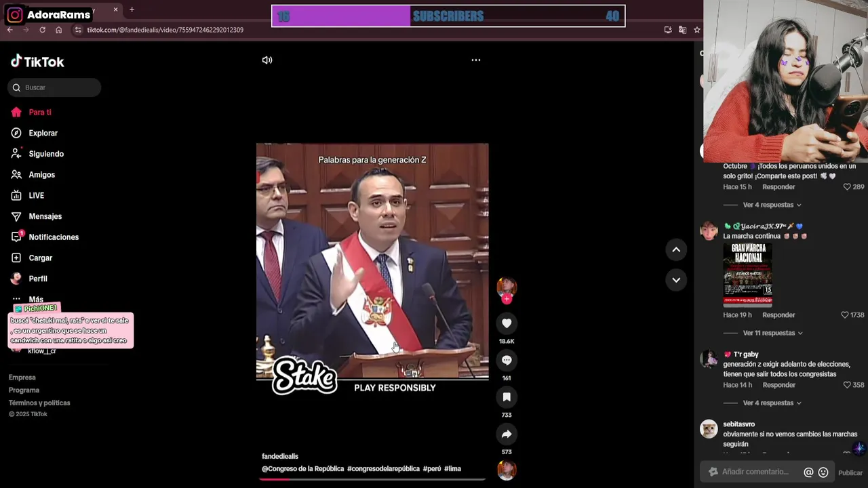Go back with the browser back arrow
868x488 pixels.
click(10, 30)
